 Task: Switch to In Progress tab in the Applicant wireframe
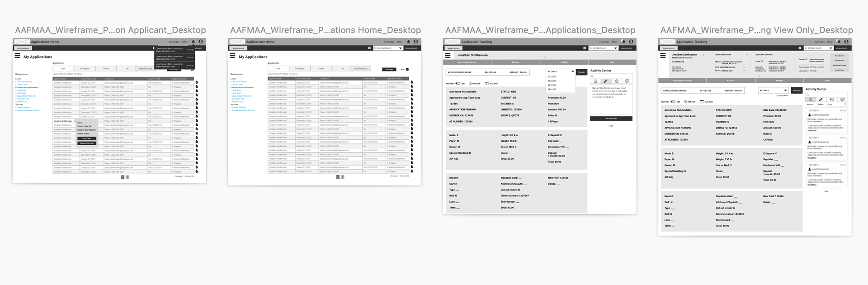tap(85, 69)
